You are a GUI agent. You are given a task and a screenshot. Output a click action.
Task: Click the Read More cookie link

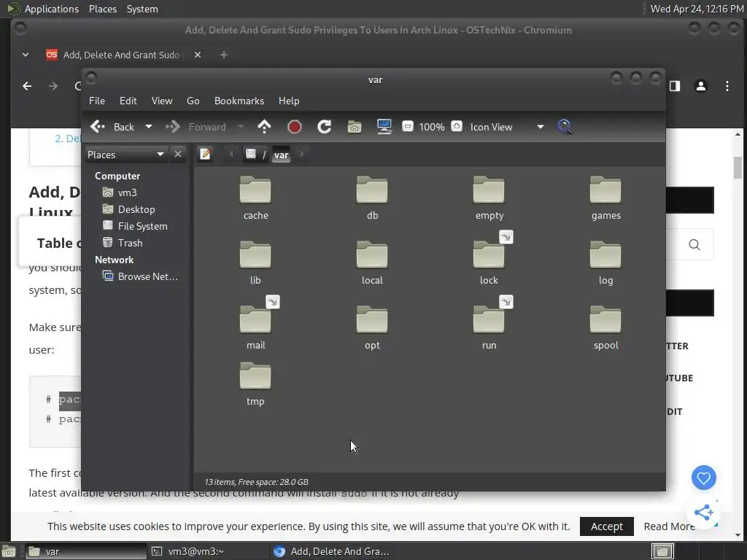(x=669, y=526)
